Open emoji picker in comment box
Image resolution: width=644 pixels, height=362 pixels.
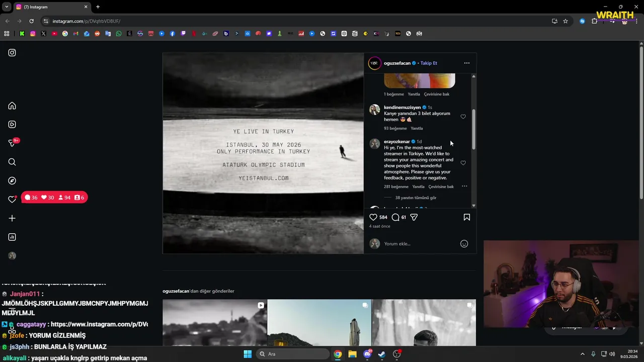[x=464, y=244]
